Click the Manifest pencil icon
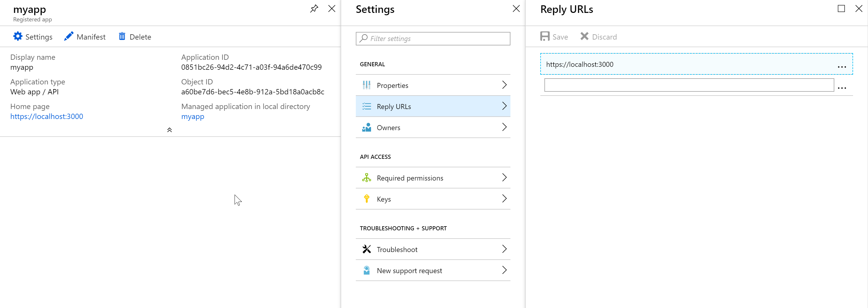 click(x=69, y=36)
